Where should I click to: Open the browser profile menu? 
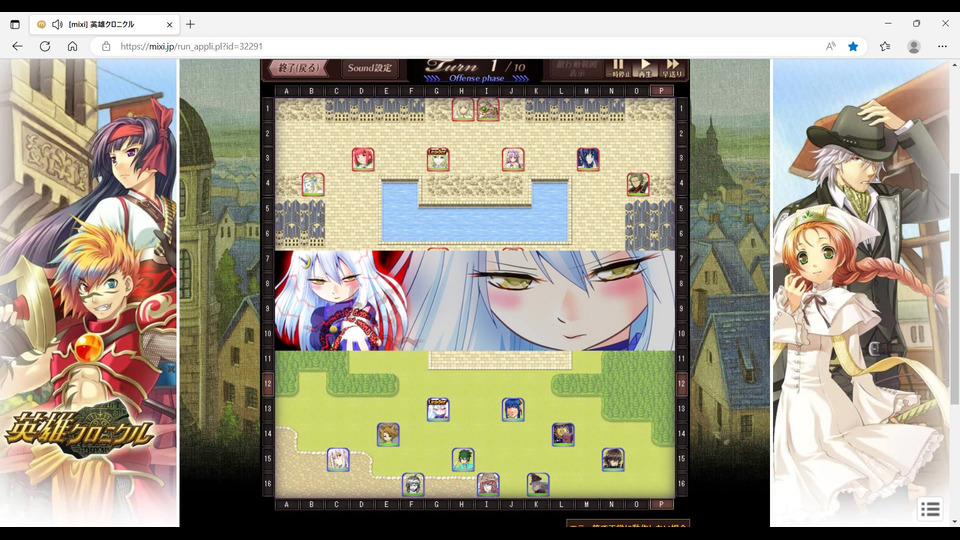[x=914, y=47]
